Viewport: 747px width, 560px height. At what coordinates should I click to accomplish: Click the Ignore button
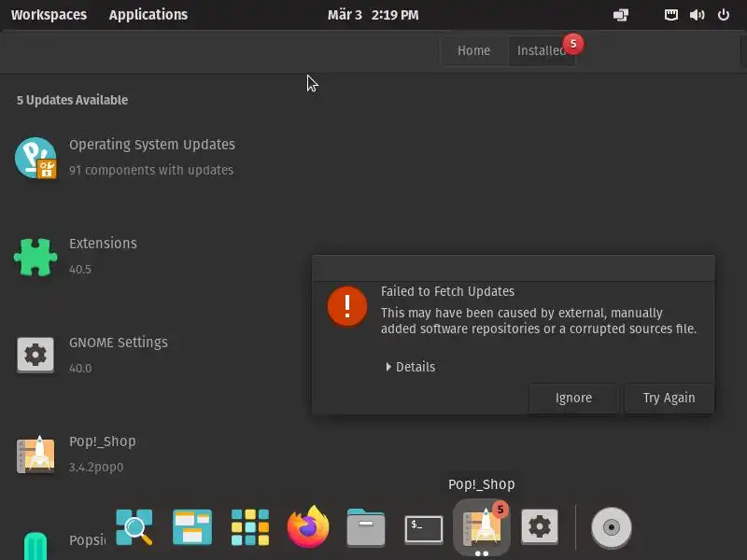(573, 398)
